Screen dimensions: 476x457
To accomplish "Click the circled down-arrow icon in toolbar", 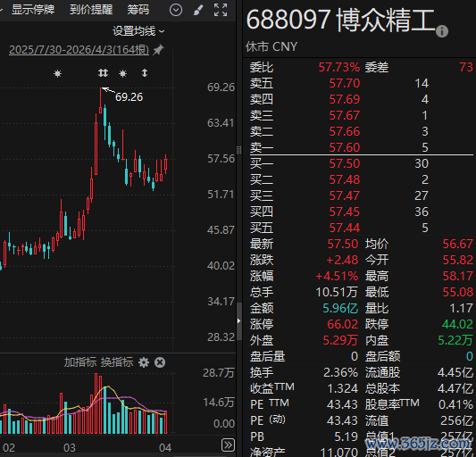I will coord(176,10).
